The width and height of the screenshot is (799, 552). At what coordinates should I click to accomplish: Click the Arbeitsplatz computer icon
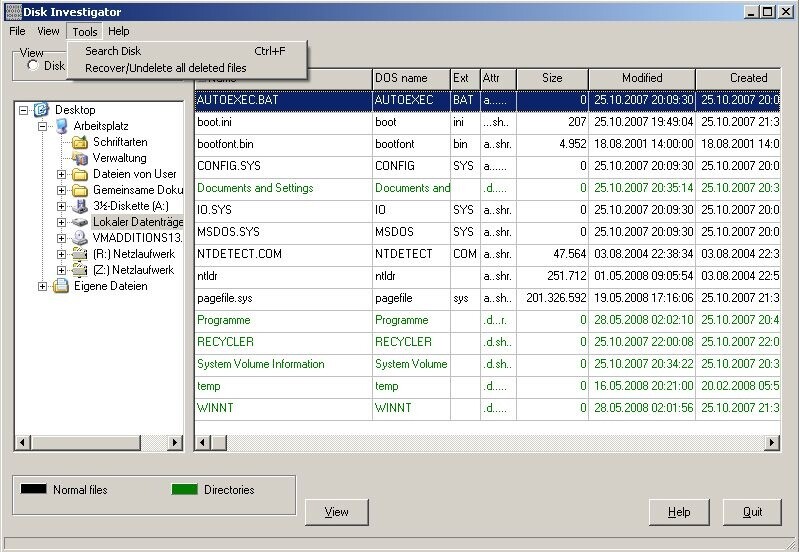[x=62, y=126]
